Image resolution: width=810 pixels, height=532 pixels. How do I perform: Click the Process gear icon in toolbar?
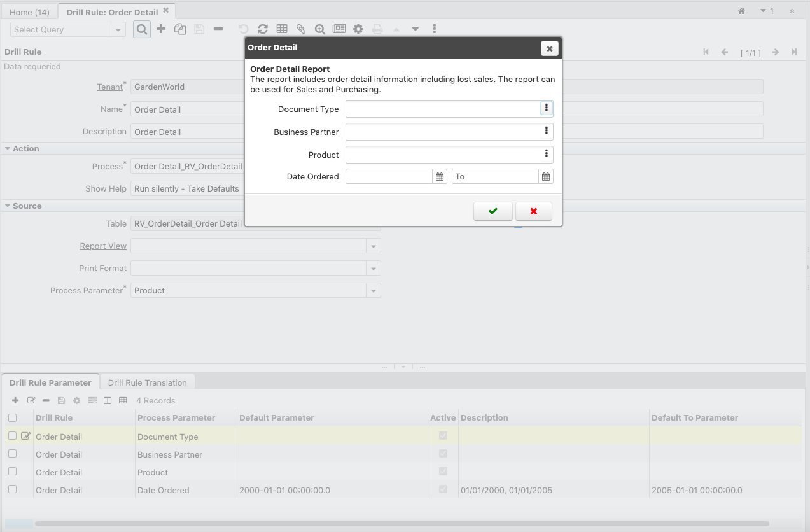(x=358, y=29)
